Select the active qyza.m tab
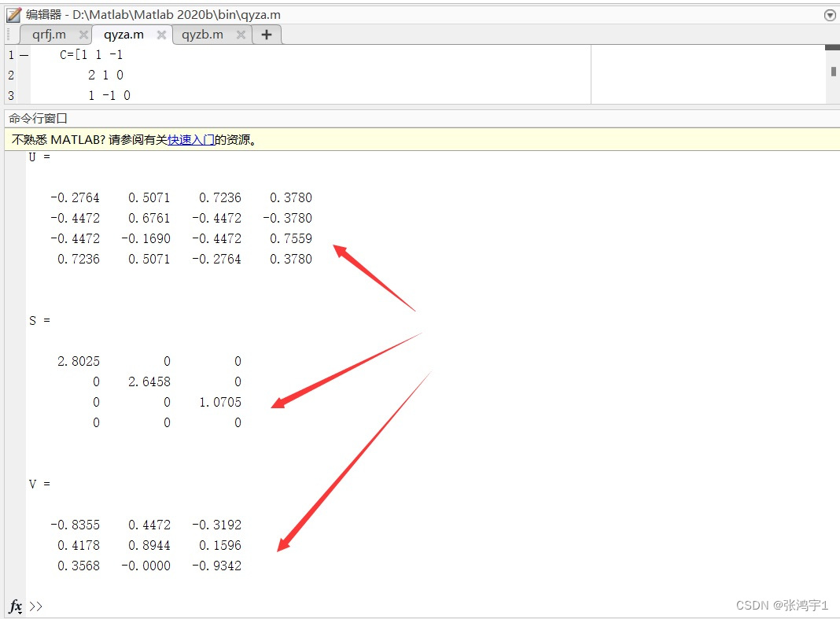 coord(124,34)
